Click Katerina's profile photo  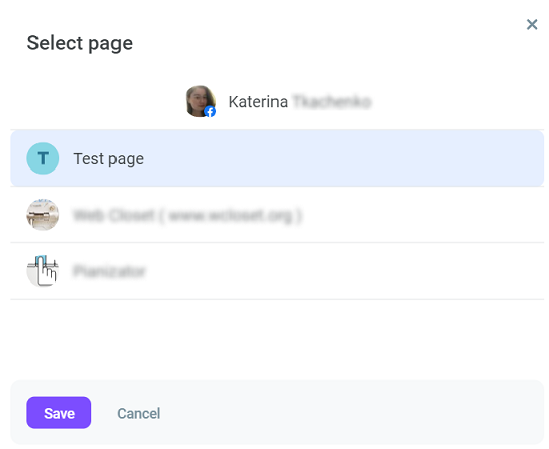[200, 101]
